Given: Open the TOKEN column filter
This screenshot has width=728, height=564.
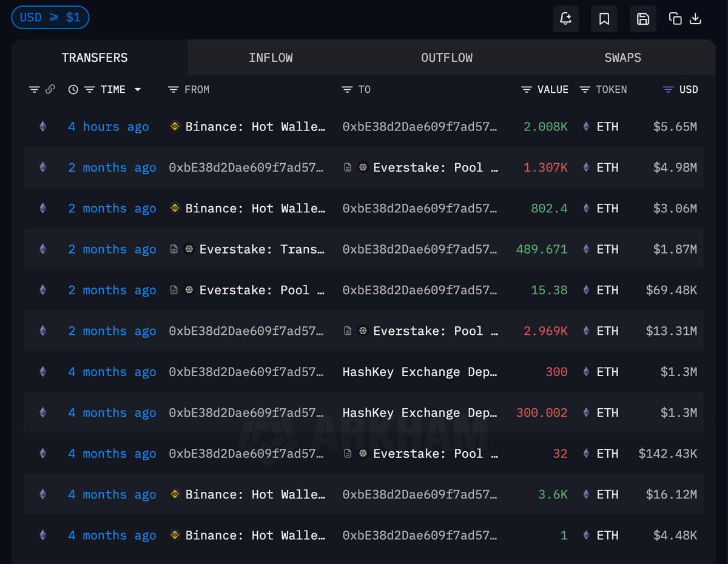Looking at the screenshot, I should (585, 90).
